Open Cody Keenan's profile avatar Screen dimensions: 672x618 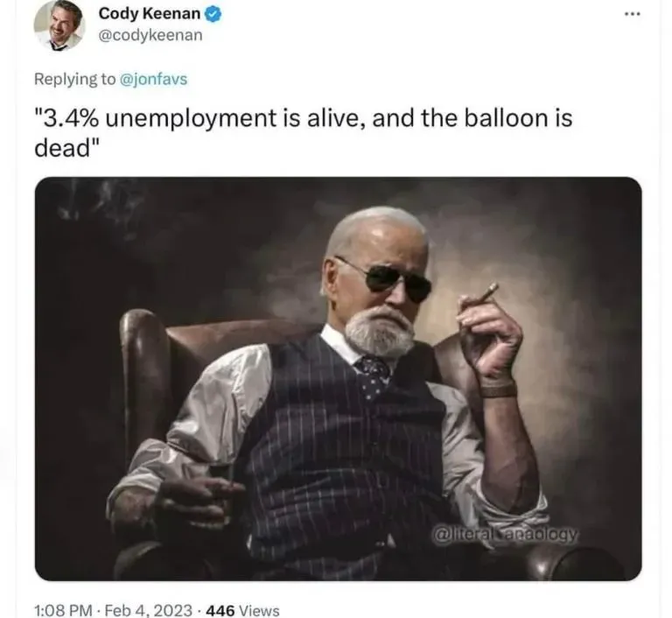coord(59,25)
